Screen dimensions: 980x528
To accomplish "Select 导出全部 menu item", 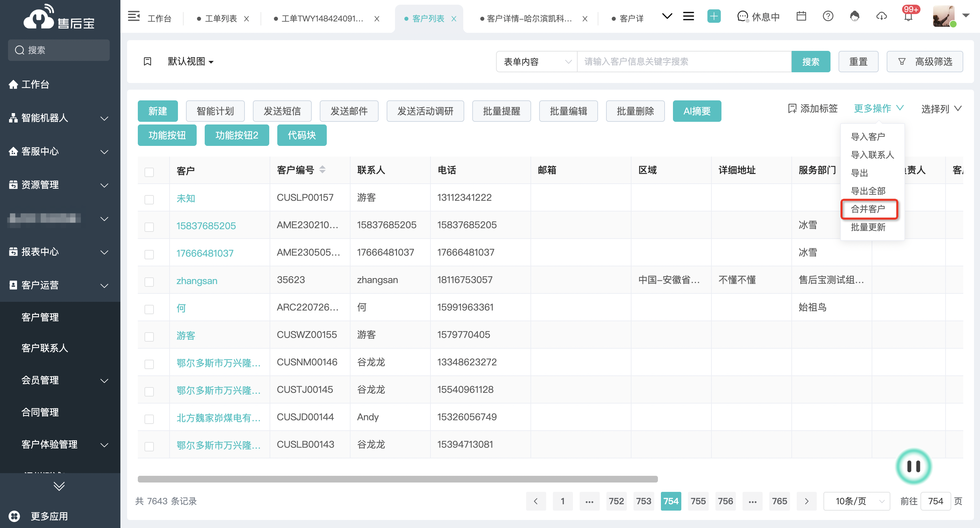I will click(x=868, y=191).
